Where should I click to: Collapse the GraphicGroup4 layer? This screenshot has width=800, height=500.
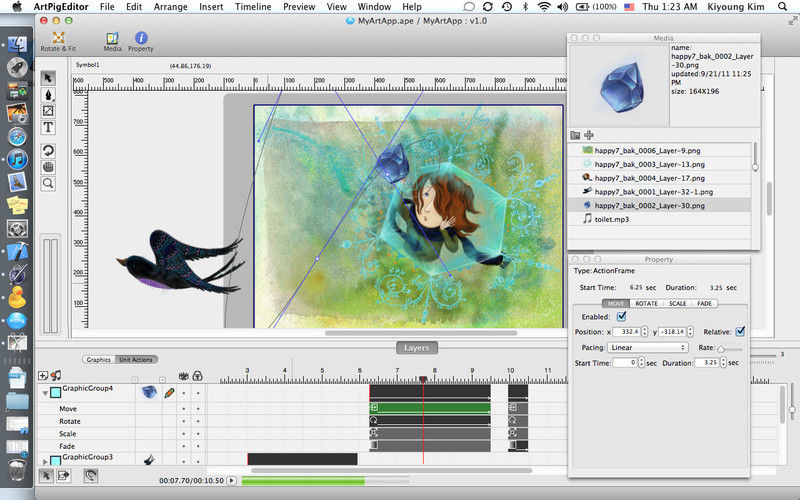[x=45, y=393]
